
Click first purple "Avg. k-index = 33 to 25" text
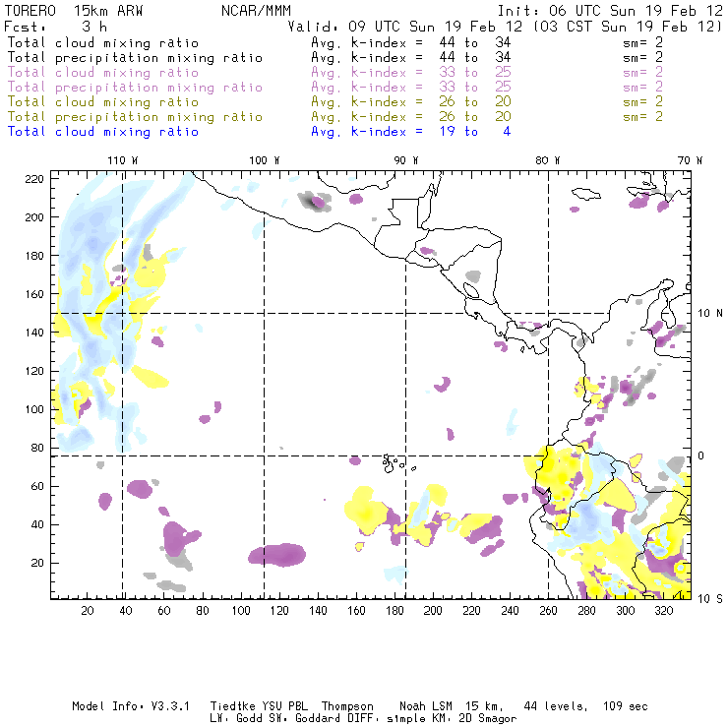(411, 73)
